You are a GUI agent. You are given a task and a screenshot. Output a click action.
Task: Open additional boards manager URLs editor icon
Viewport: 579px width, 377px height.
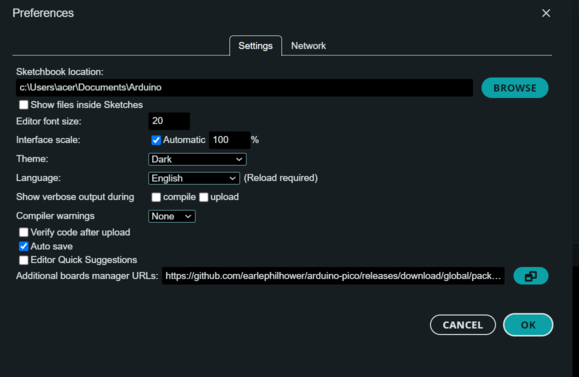tap(531, 276)
